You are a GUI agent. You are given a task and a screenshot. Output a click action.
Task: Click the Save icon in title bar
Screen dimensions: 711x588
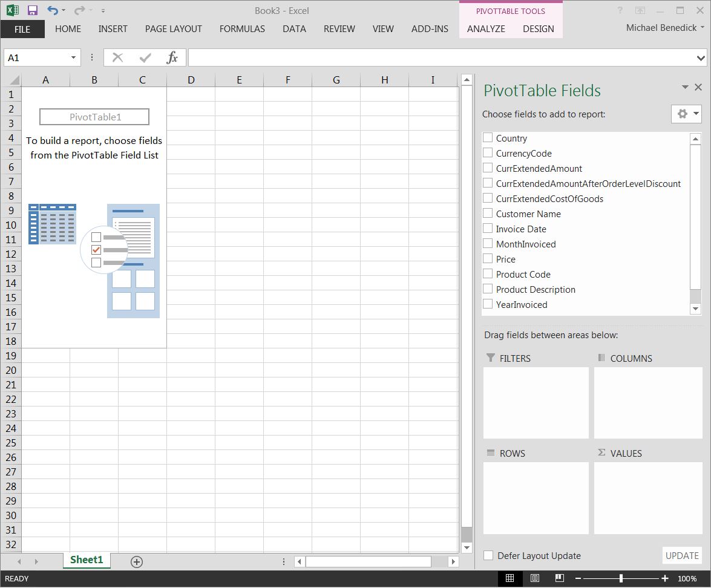click(x=33, y=10)
